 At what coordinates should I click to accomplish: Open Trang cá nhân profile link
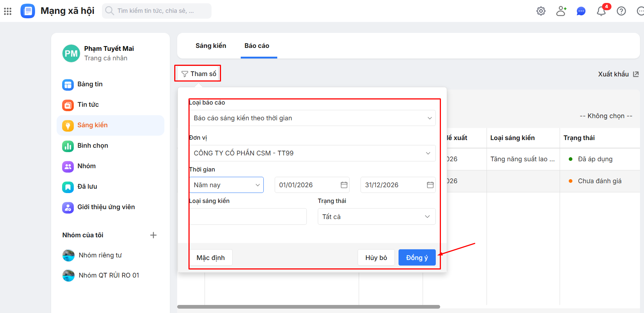click(106, 58)
